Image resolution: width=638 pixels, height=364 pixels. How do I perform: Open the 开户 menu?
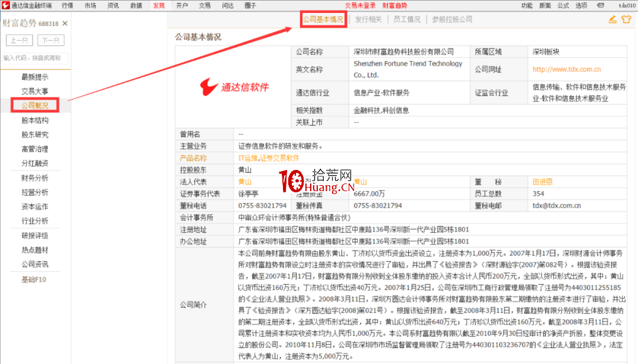182,5
